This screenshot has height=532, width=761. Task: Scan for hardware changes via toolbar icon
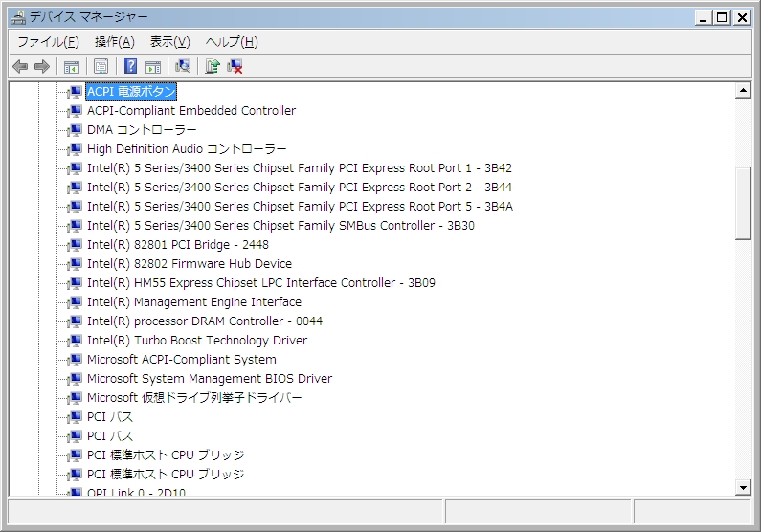(x=183, y=66)
